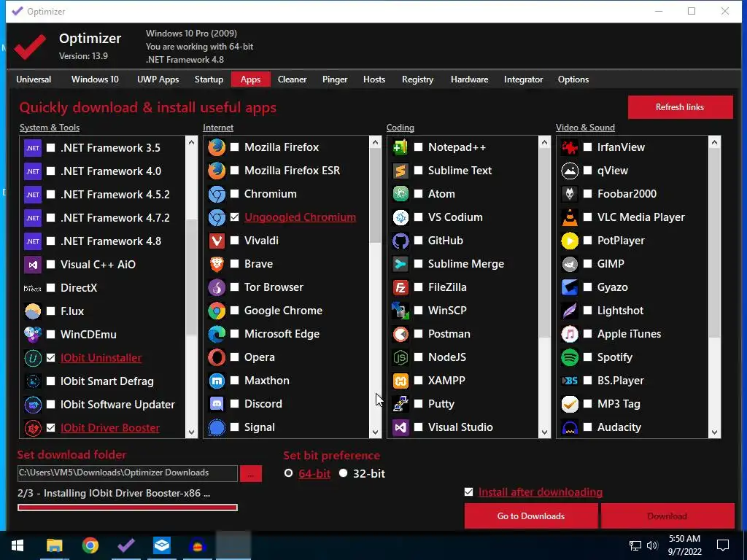The width and height of the screenshot is (747, 560).
Task: Check the .NET Framework 3.5 checkbox
Action: [x=50, y=147]
